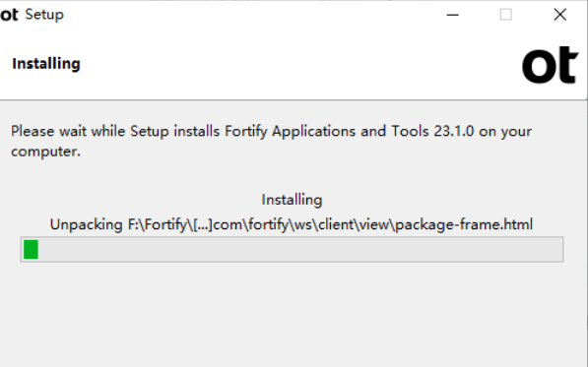Click the unfilled part of the progress bar
The height and width of the screenshot is (367, 588).
(x=300, y=249)
